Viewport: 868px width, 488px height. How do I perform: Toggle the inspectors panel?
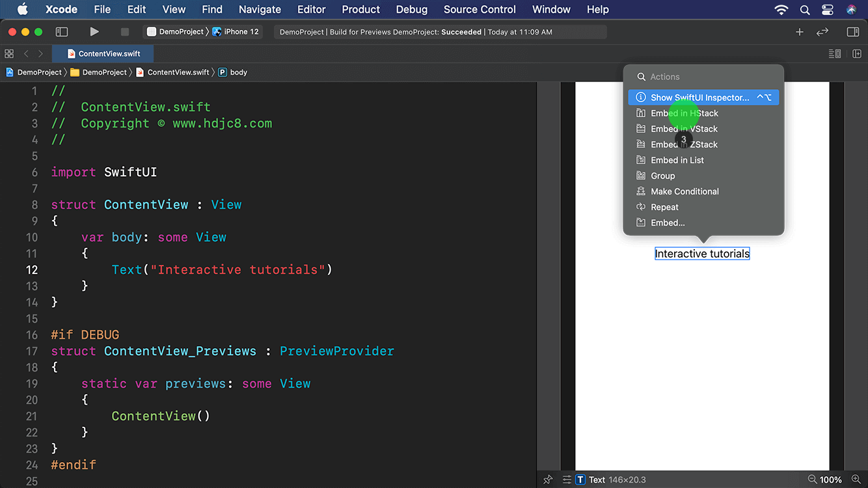tap(853, 32)
